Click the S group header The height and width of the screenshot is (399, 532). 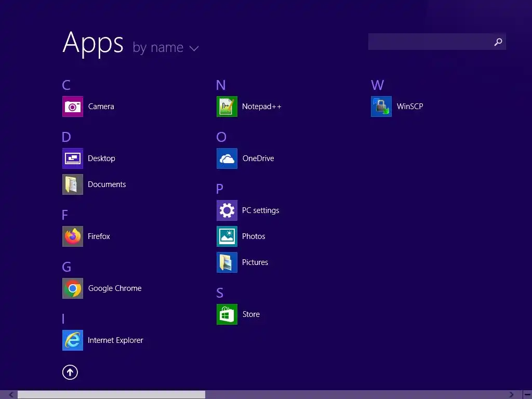pyautogui.click(x=220, y=293)
